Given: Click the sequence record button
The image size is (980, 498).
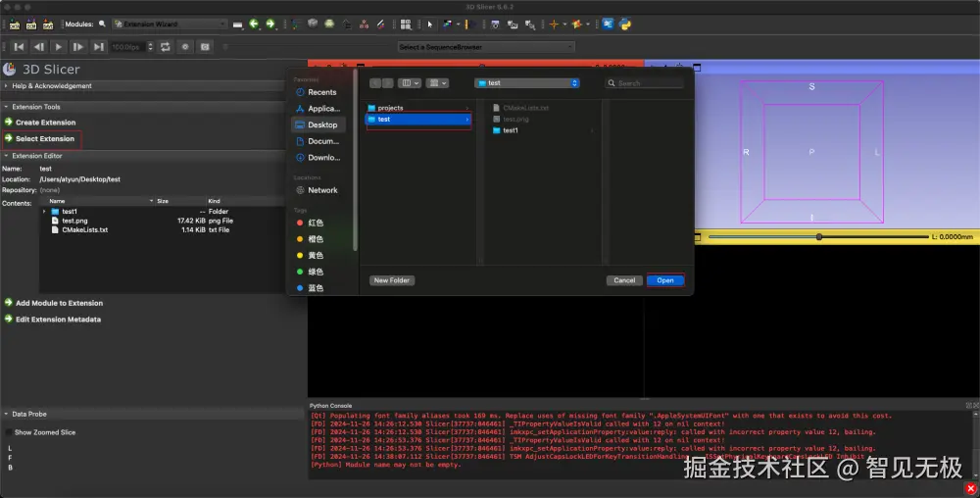Looking at the screenshot, I should point(184,46).
